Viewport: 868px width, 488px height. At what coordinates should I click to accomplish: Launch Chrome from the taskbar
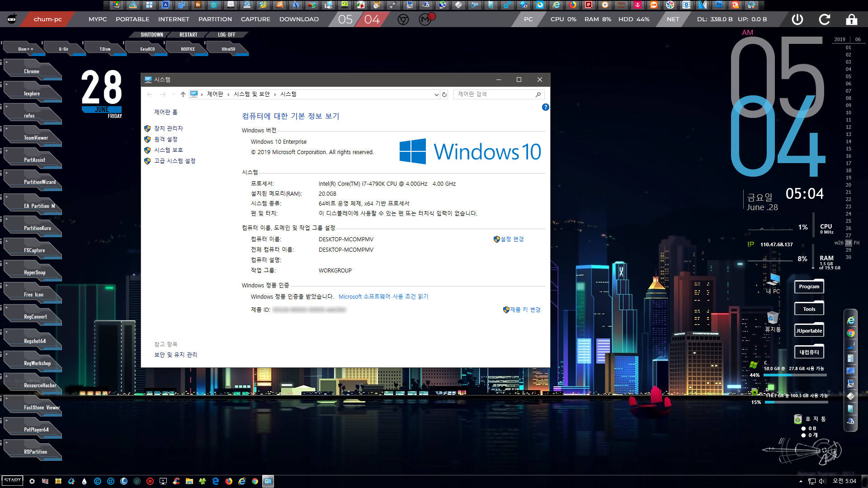(x=255, y=481)
